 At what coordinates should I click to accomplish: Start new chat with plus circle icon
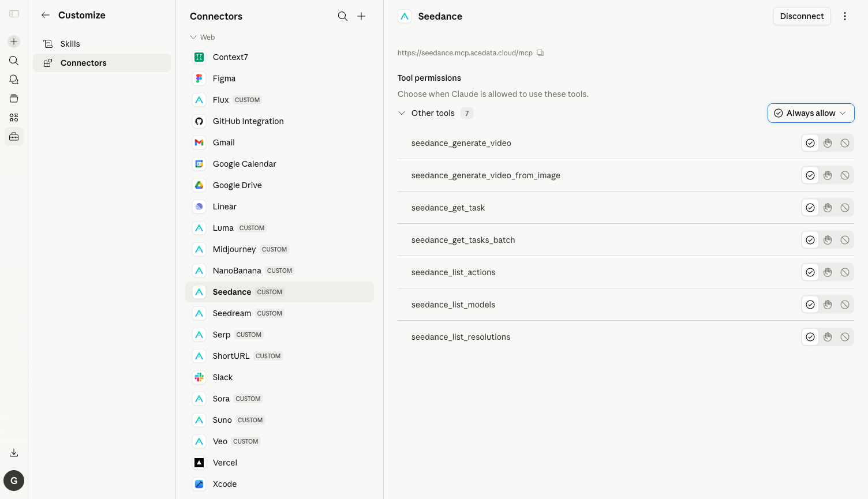click(x=14, y=42)
